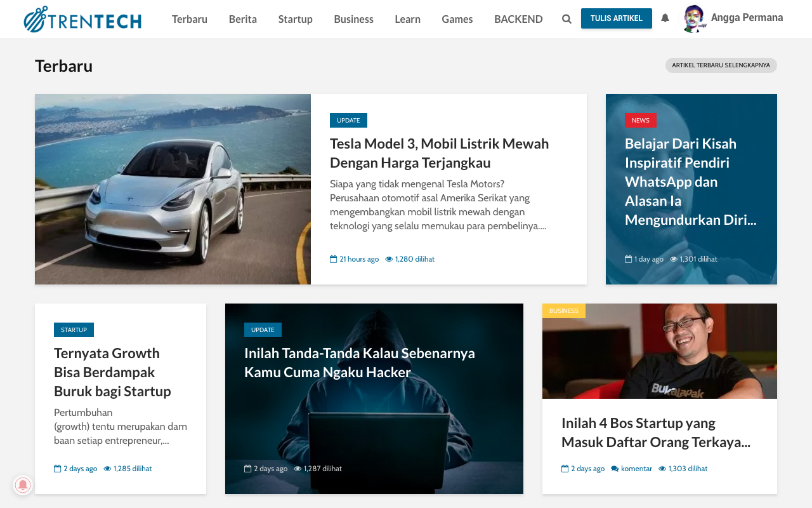
Task: Click the red notification bell bubble
Action: click(x=23, y=485)
